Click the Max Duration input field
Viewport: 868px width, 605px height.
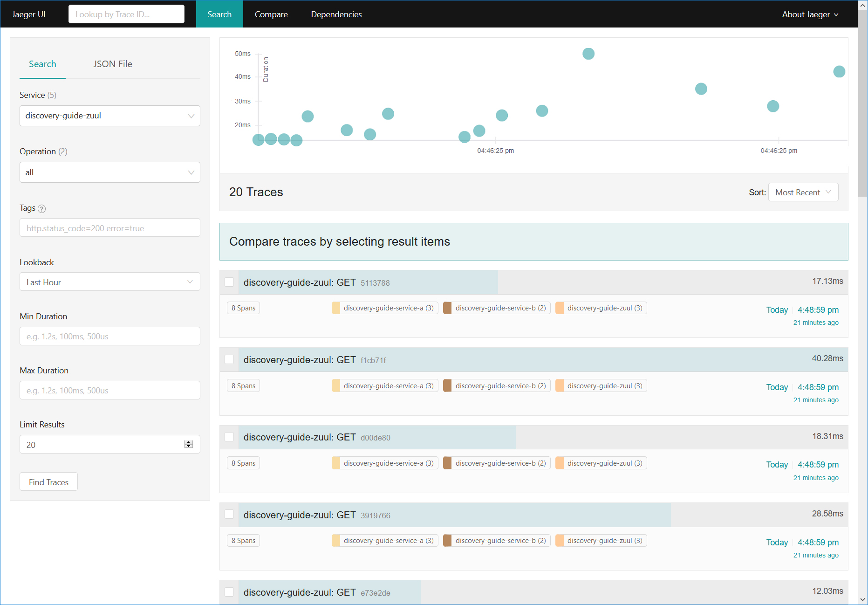[x=110, y=390]
